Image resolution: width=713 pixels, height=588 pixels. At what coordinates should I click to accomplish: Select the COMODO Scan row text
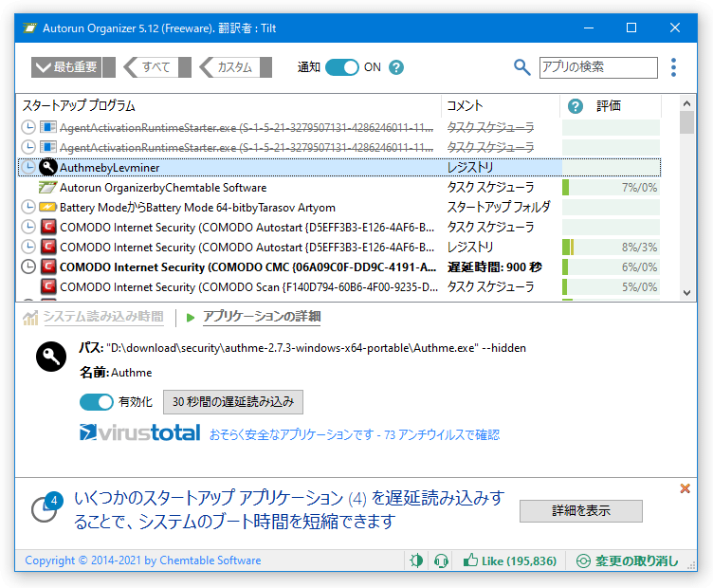[248, 287]
